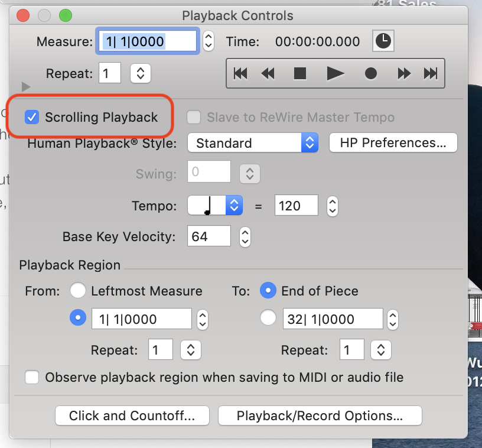The image size is (482, 448).
Task: Click the Base Key Velocity stepper
Action: [245, 237]
